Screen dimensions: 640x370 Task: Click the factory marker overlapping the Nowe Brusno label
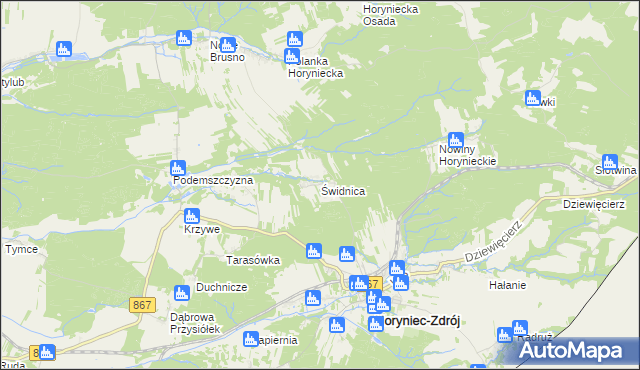pos(228,45)
